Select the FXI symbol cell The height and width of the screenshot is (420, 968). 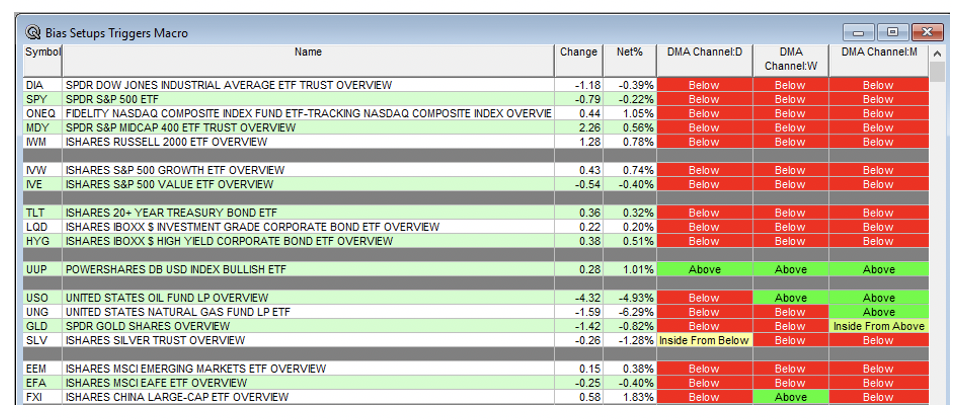[x=35, y=398]
